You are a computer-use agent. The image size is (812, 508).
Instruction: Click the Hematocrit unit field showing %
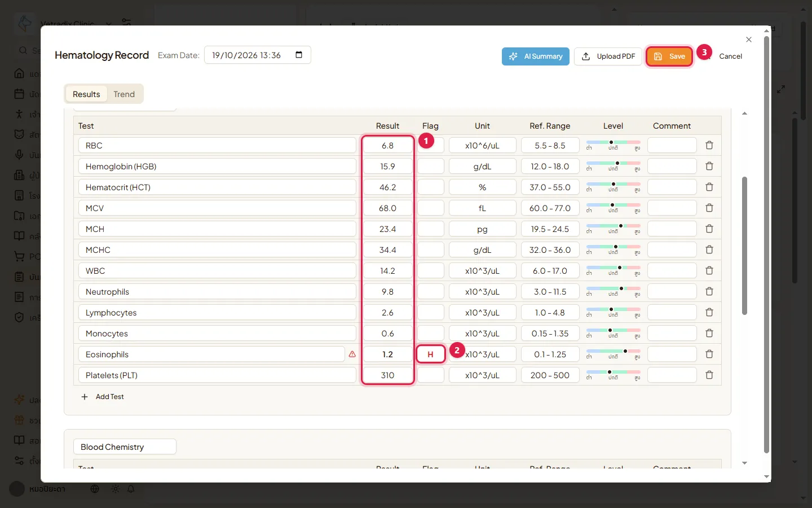click(483, 187)
